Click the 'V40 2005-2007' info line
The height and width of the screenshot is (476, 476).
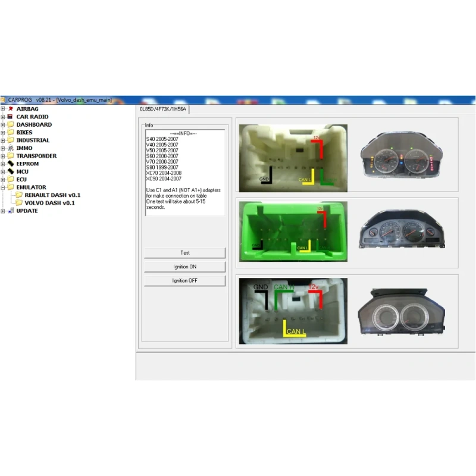coord(162,145)
